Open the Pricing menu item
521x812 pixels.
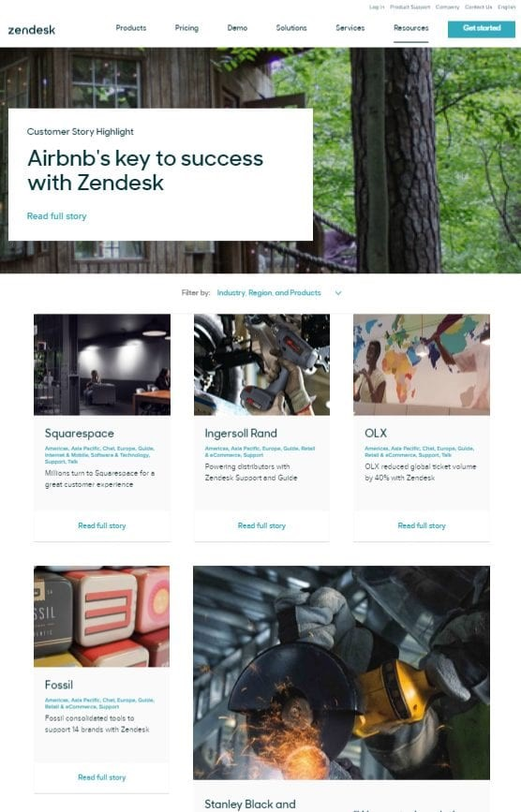[186, 28]
